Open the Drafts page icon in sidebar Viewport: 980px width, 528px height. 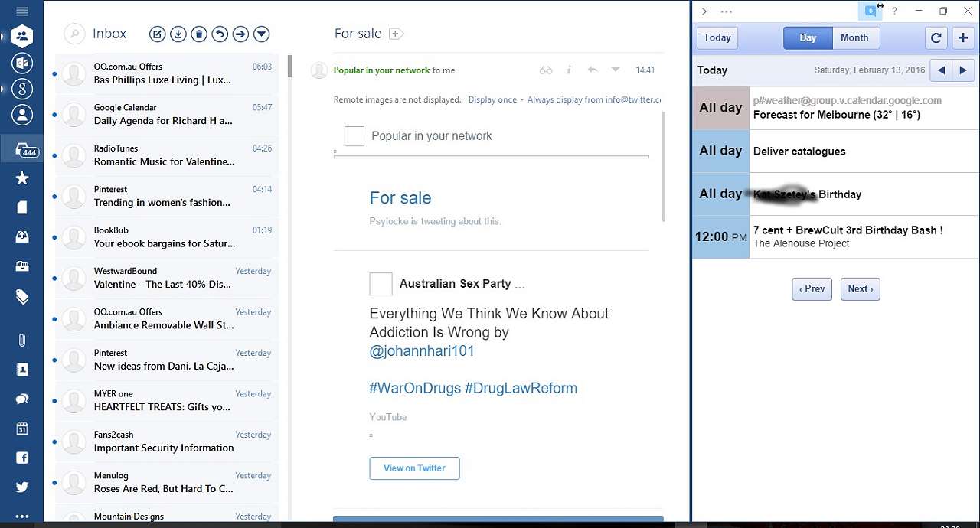tap(22, 207)
